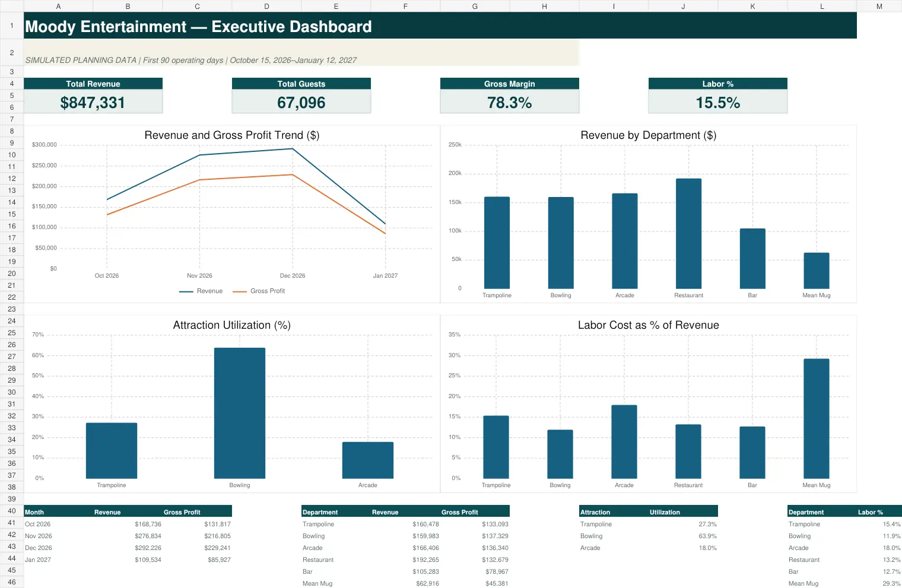This screenshot has height=588, width=902.
Task: Click the Restaurant bar in the Revenue by Department chart
Action: coord(688,233)
